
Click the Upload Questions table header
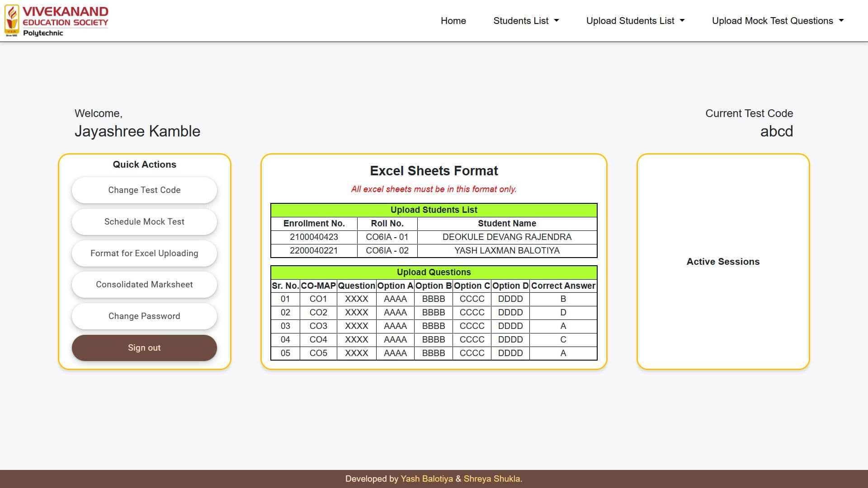[x=434, y=272]
